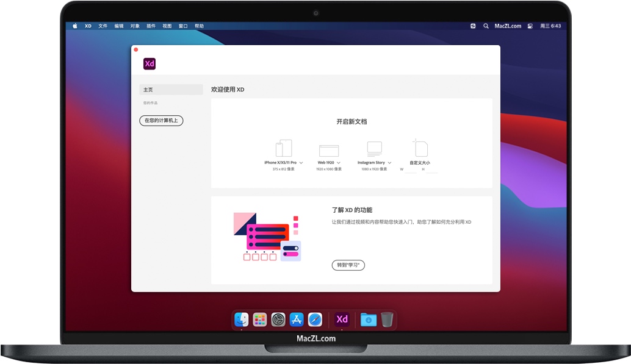Launch Safari from the Dock

(315, 319)
